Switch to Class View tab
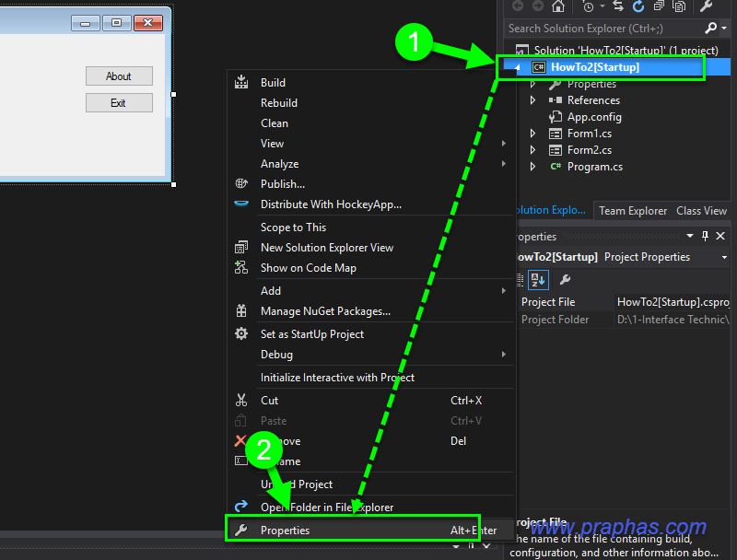737x560 pixels. (701, 211)
